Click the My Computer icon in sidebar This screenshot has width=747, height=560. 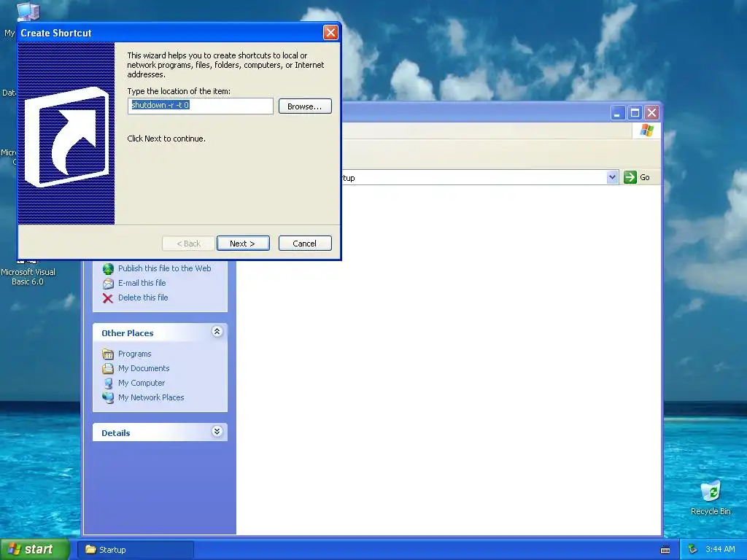point(108,384)
